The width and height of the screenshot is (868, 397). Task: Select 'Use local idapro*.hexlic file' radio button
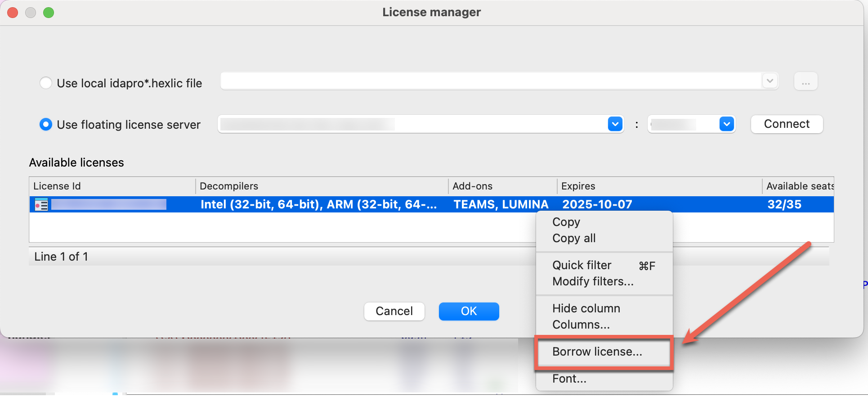click(x=46, y=83)
